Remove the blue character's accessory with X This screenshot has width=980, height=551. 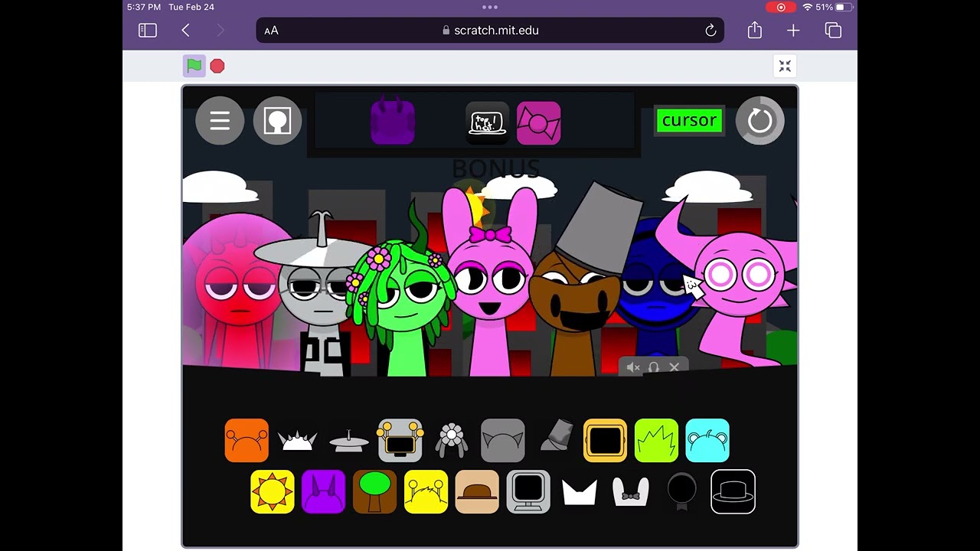click(674, 367)
